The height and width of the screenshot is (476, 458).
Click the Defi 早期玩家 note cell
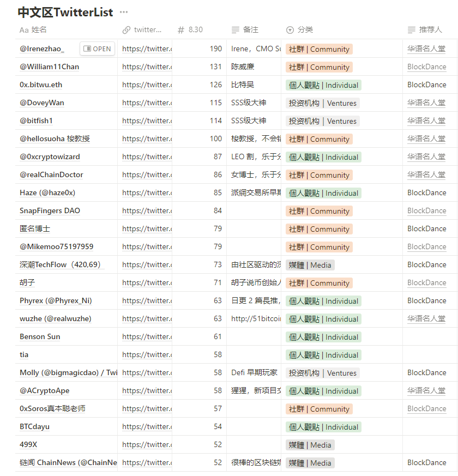254,372
